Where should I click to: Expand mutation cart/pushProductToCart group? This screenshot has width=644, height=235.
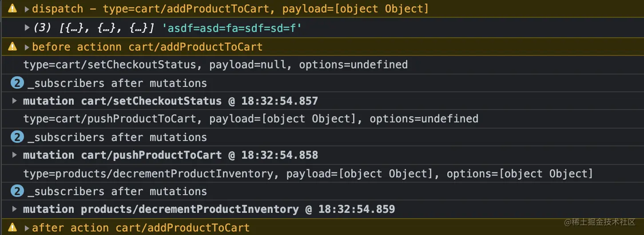[x=15, y=155]
